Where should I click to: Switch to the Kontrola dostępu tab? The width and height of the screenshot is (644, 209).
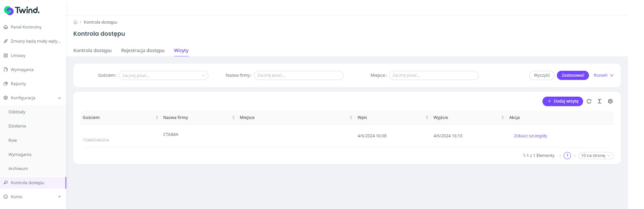pyautogui.click(x=92, y=50)
